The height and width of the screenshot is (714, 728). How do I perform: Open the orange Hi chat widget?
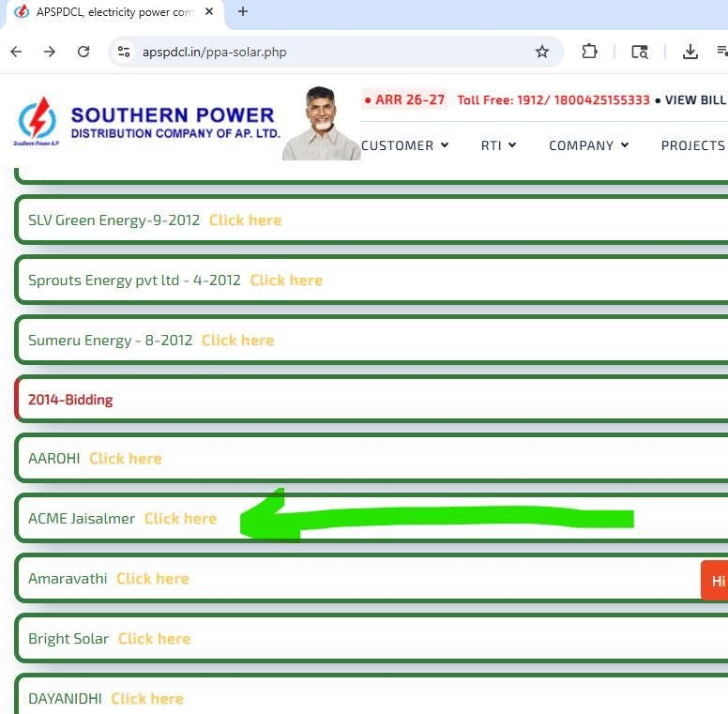pyautogui.click(x=715, y=581)
